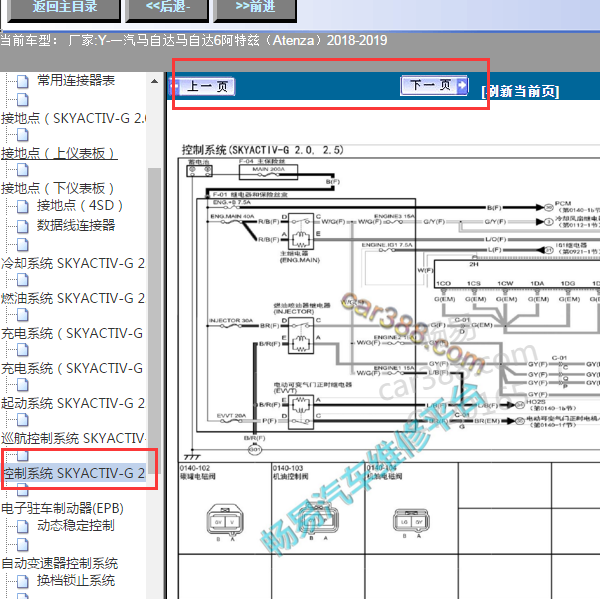This screenshot has height=599, width=600.
Task: Click page icon above 自动变速器控制系统
Action: coord(23,545)
